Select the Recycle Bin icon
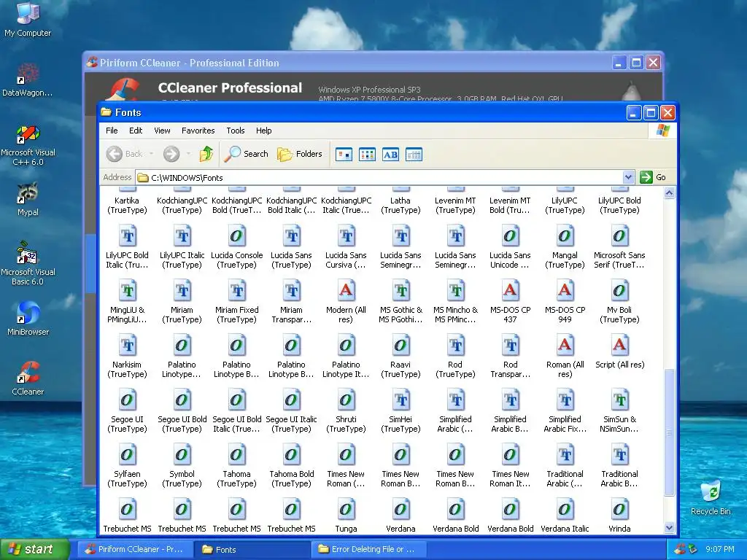 (711, 497)
